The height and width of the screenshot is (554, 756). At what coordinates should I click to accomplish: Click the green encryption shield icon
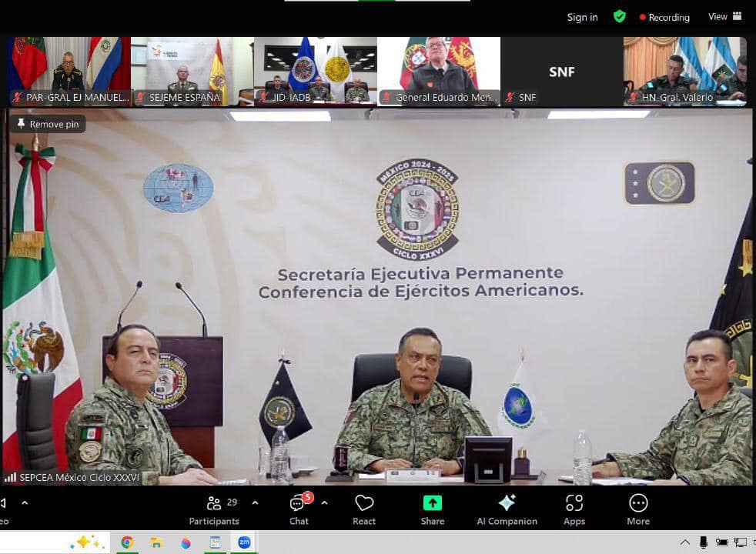[620, 17]
